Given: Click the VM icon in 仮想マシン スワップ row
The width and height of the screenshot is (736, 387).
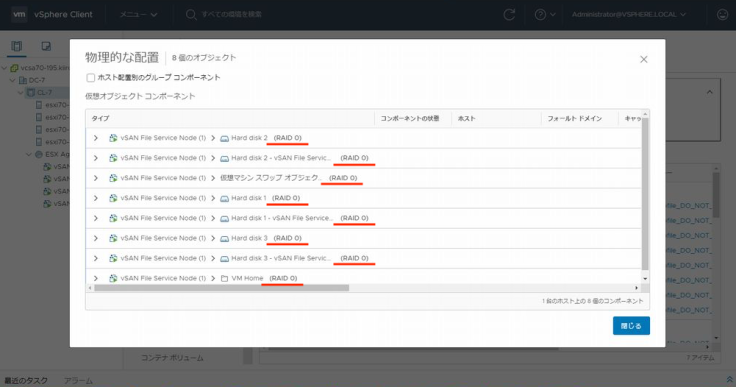Looking at the screenshot, I should point(113,178).
